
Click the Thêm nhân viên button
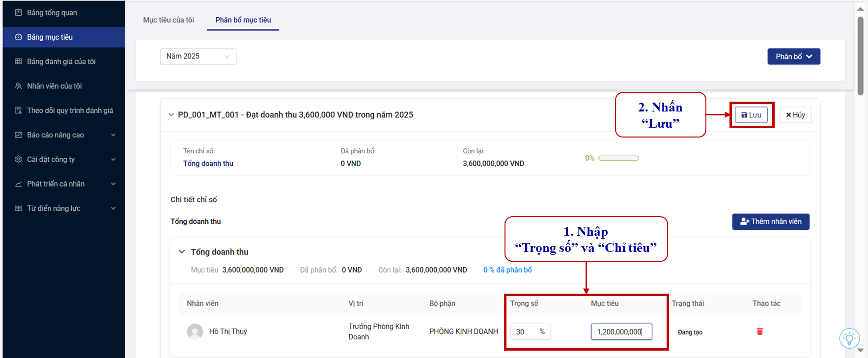[770, 221]
